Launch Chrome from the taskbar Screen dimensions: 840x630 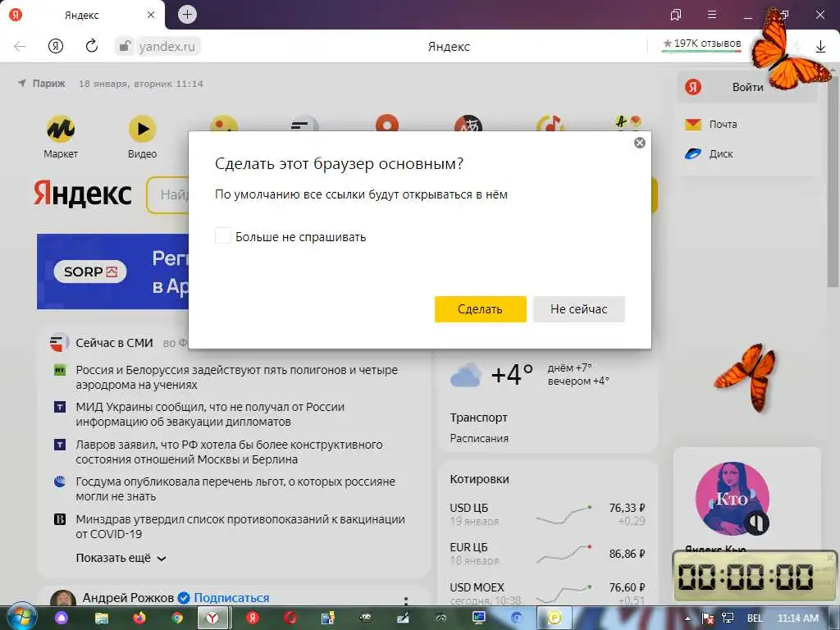click(177, 618)
